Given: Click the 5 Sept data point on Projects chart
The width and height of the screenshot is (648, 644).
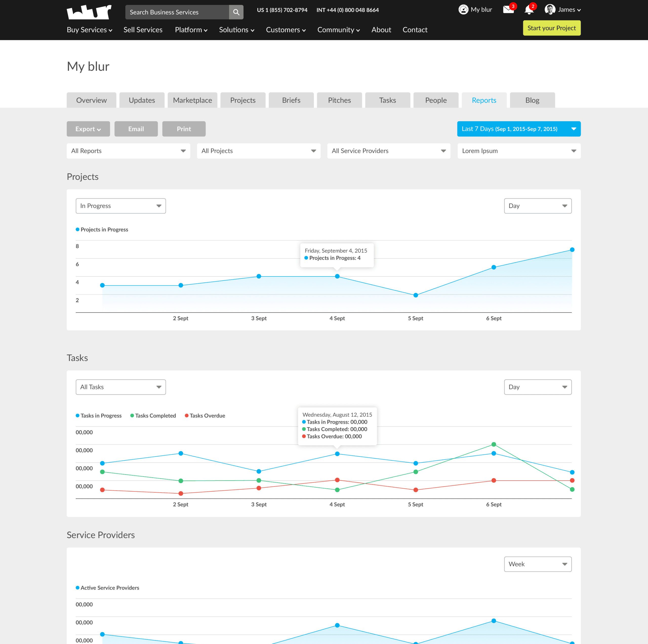Looking at the screenshot, I should click(x=416, y=295).
